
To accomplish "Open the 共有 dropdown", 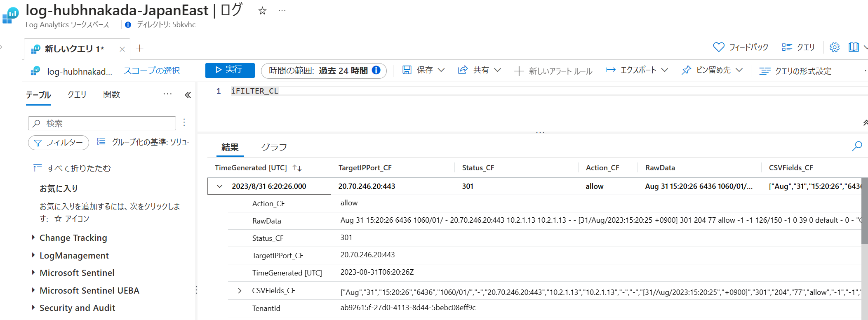I will [x=480, y=70].
